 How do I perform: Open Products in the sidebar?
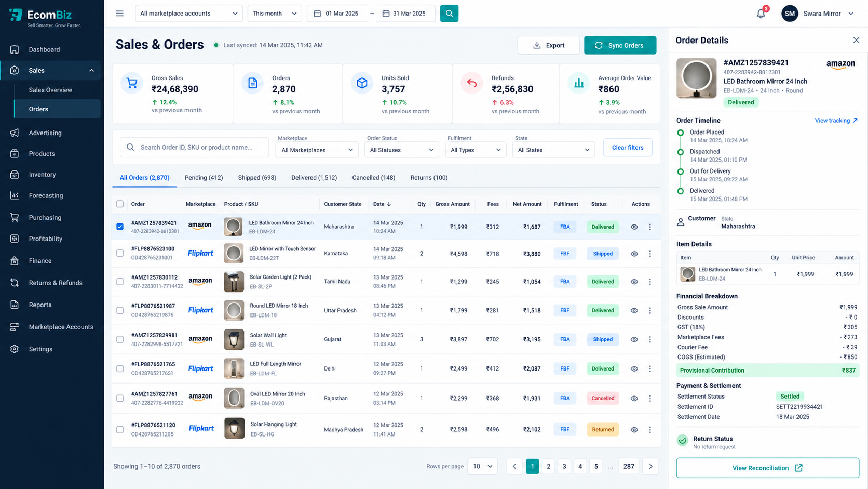pyautogui.click(x=52, y=154)
